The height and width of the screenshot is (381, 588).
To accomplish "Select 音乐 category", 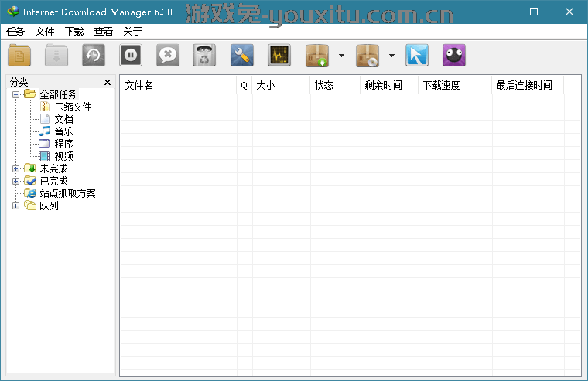I will [x=63, y=131].
